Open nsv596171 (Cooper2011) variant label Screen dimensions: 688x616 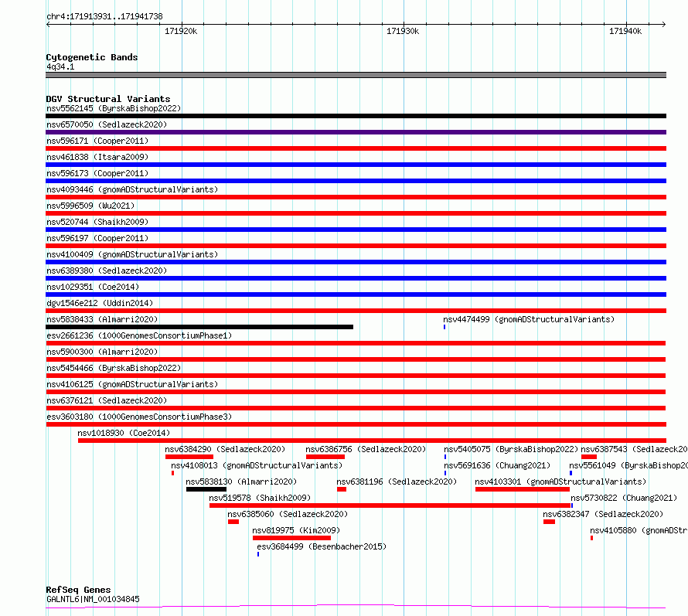click(x=97, y=141)
